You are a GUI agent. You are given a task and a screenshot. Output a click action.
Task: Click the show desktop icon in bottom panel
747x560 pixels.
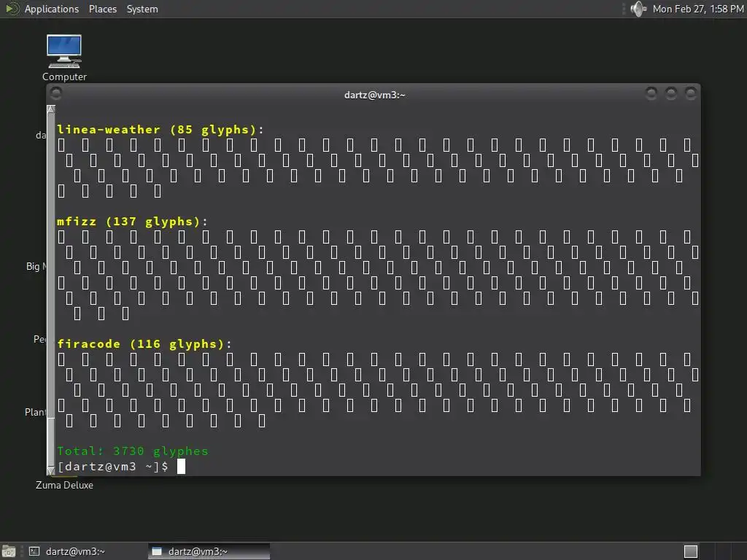9,551
